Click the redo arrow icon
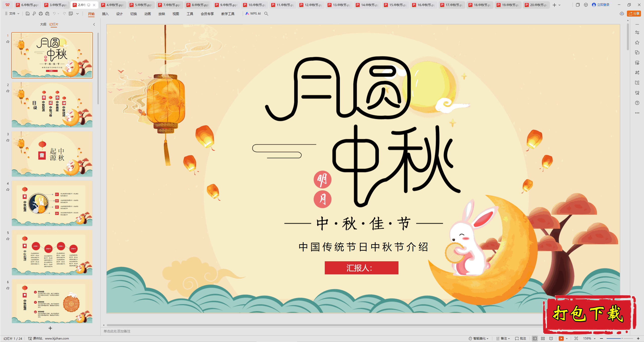This screenshot has height=342, width=644. (64, 14)
